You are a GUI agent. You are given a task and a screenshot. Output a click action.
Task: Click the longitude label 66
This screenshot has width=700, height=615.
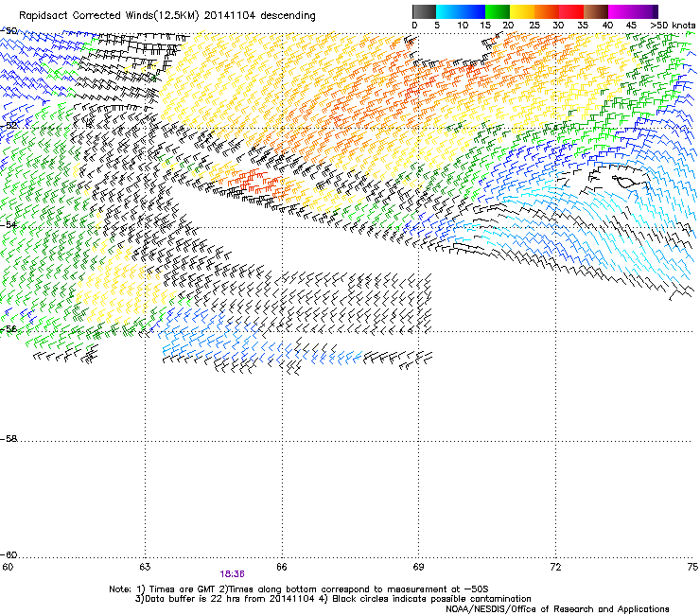pos(282,567)
